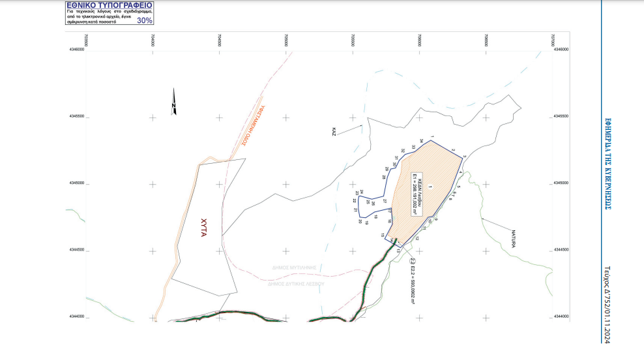Click the 30% reduction value

(x=145, y=20)
